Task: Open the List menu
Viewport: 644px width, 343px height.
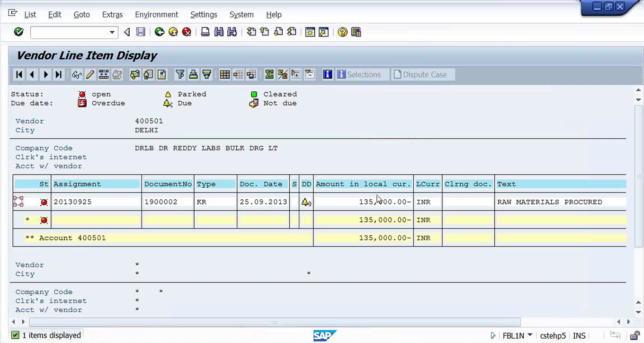Action: pyautogui.click(x=30, y=15)
